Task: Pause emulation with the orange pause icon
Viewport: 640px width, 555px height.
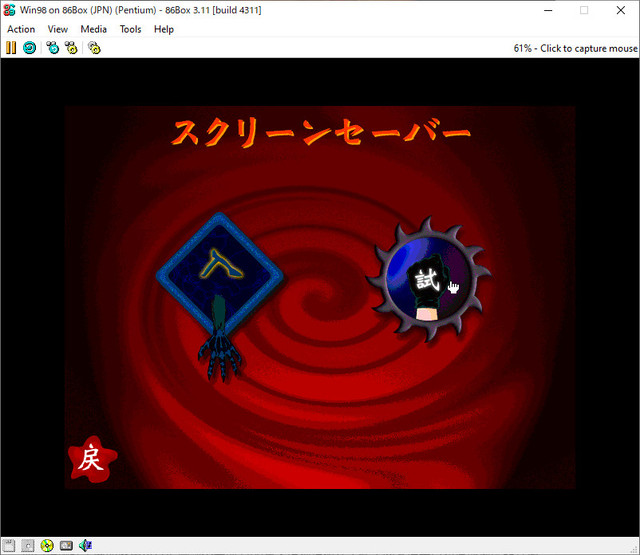Action: pos(11,48)
